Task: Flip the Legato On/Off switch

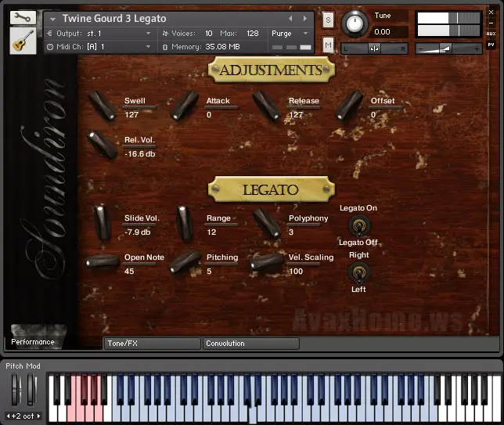Action: click(x=358, y=225)
